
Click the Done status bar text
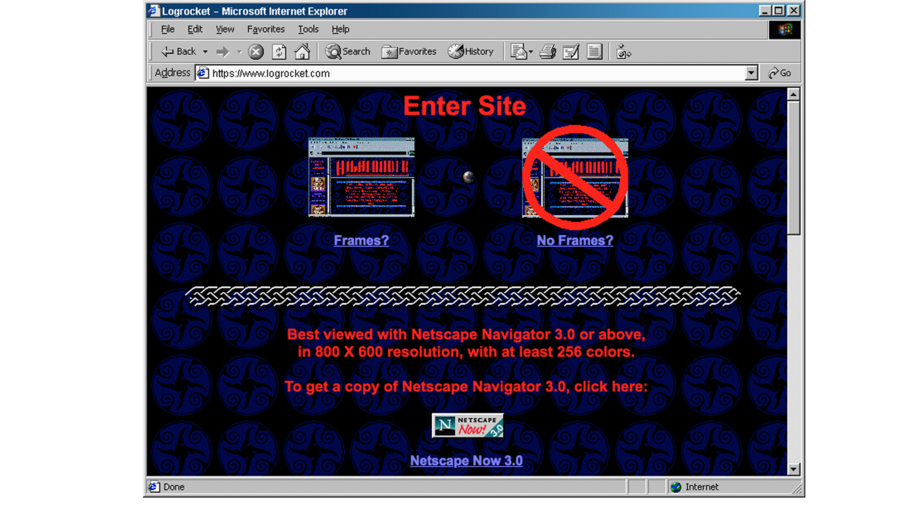point(174,487)
